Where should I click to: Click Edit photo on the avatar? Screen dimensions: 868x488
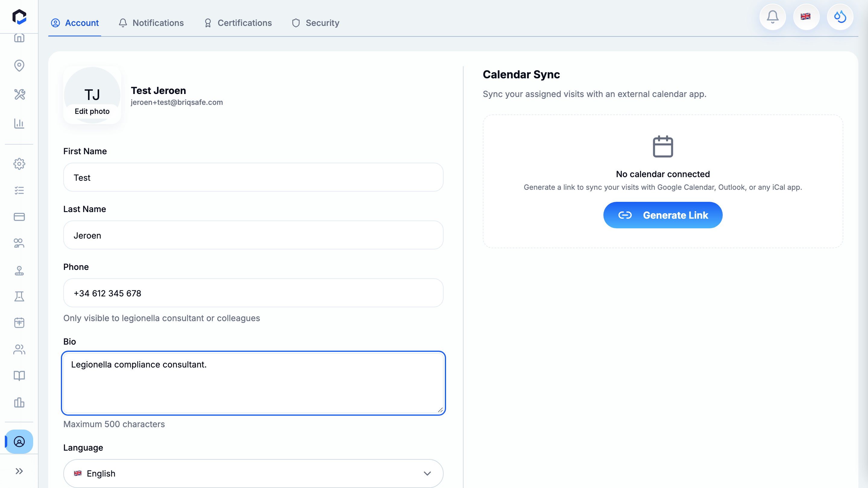click(92, 111)
